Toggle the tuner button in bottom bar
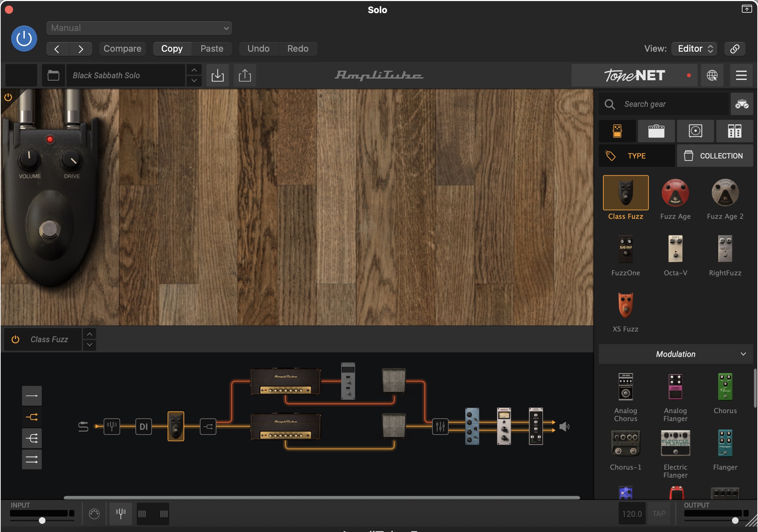Screen dimensions: 758x532 click(121, 514)
